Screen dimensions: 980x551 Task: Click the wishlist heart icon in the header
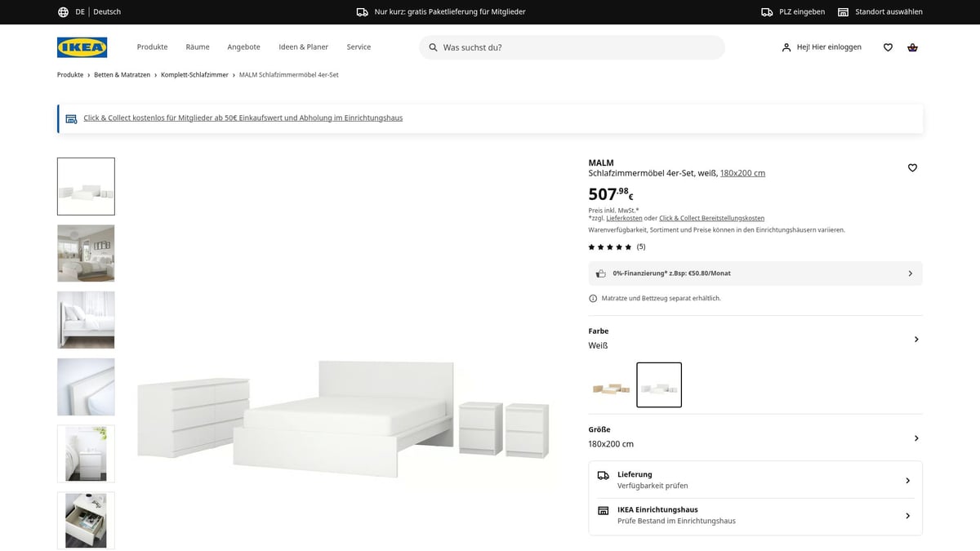coord(888,47)
